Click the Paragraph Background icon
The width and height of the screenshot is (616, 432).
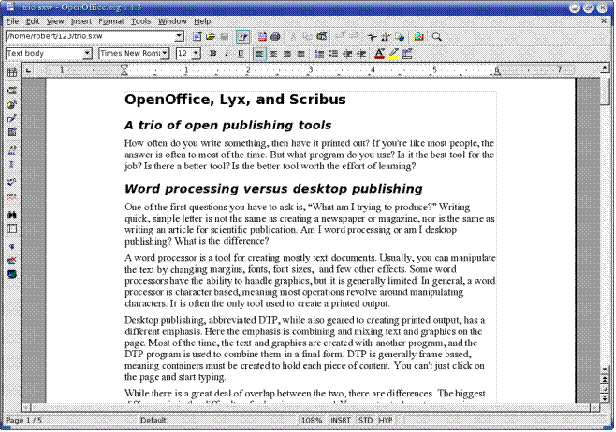coord(407,53)
